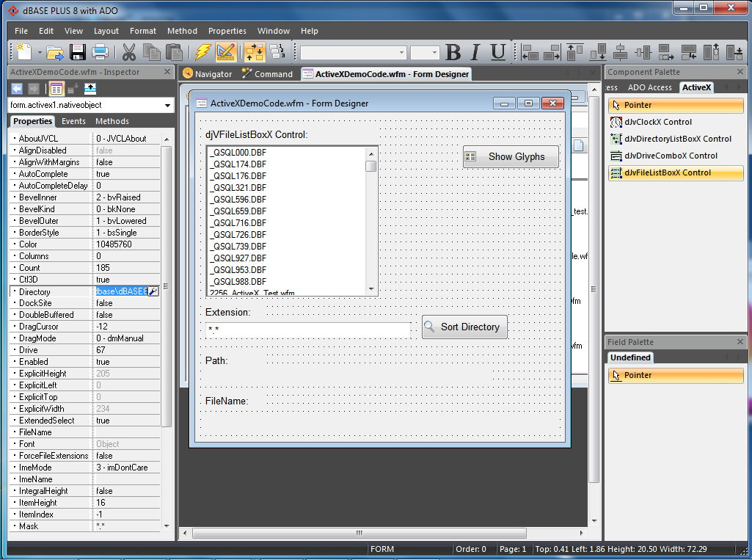Save the form with the floppy disk icon
752x560 pixels.
[78, 52]
